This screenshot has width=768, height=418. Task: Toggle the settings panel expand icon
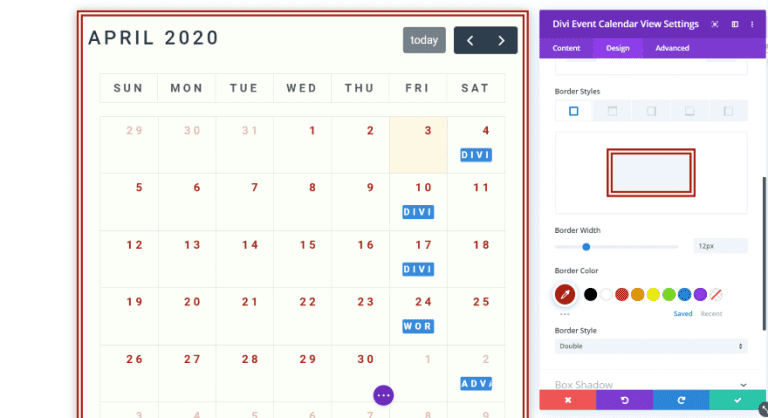click(x=715, y=24)
